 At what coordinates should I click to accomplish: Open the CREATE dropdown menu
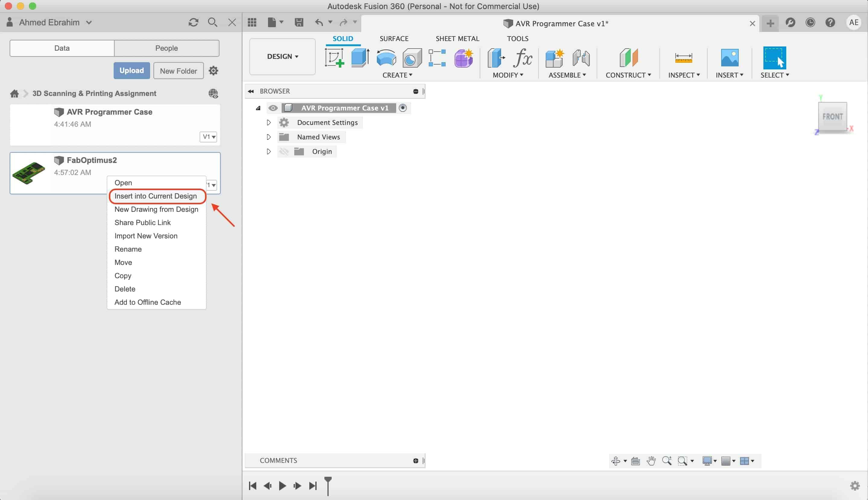[x=397, y=75]
